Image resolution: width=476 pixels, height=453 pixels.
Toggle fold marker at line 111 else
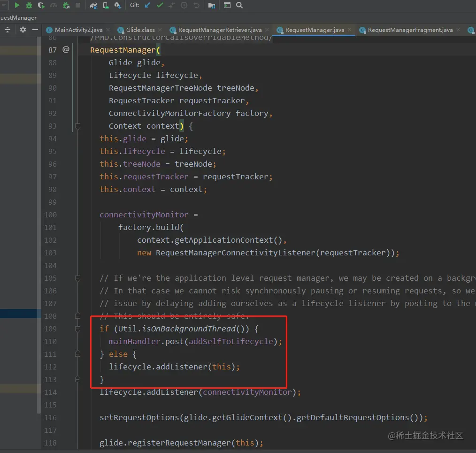(x=78, y=354)
